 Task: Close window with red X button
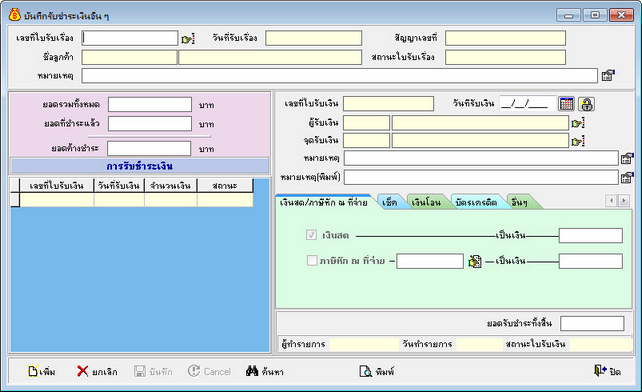tap(621, 15)
